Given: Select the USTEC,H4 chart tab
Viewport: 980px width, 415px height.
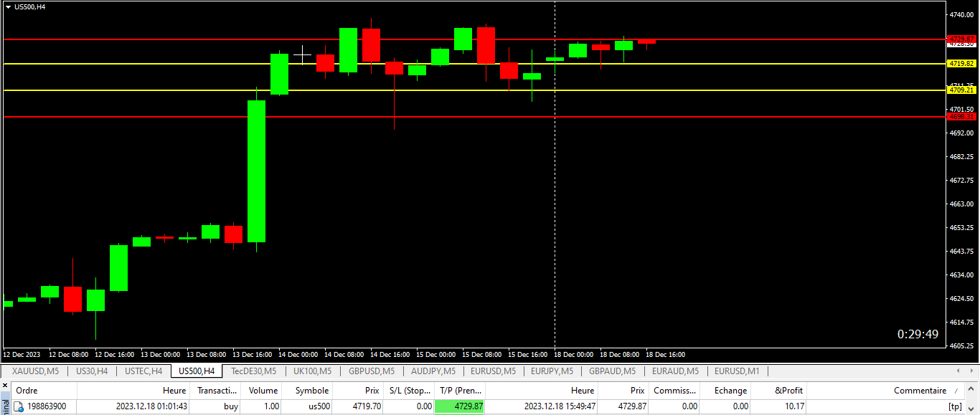Looking at the screenshot, I should coord(143,371).
